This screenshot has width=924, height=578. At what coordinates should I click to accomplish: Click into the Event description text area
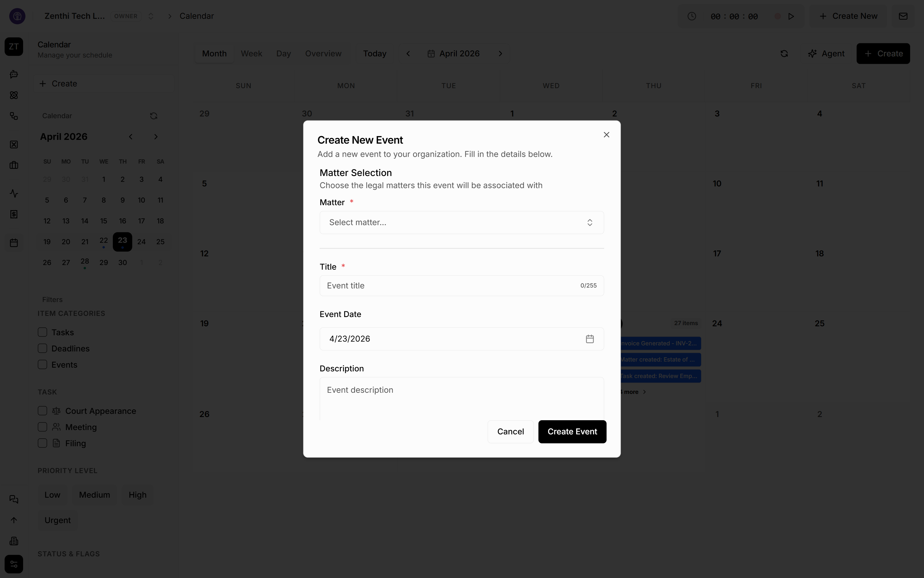(x=462, y=398)
